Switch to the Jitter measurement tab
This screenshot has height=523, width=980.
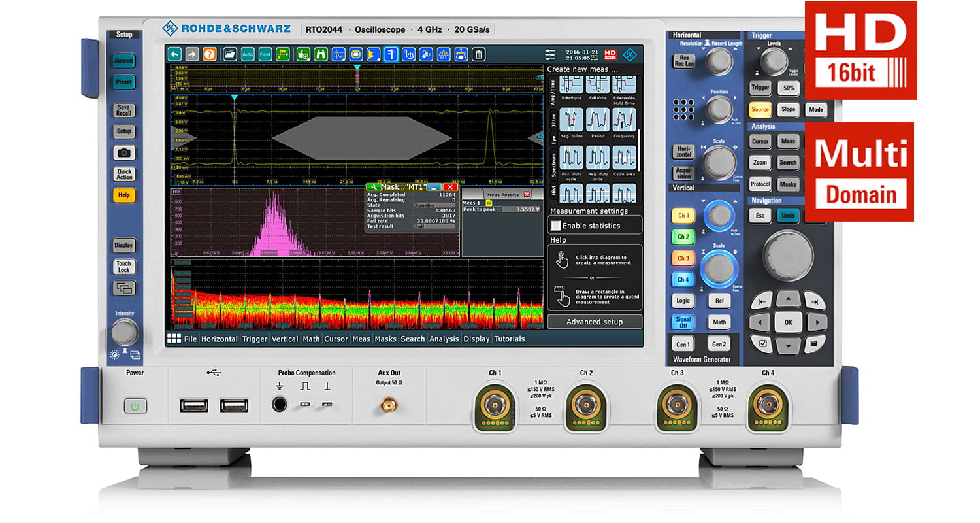(x=553, y=120)
